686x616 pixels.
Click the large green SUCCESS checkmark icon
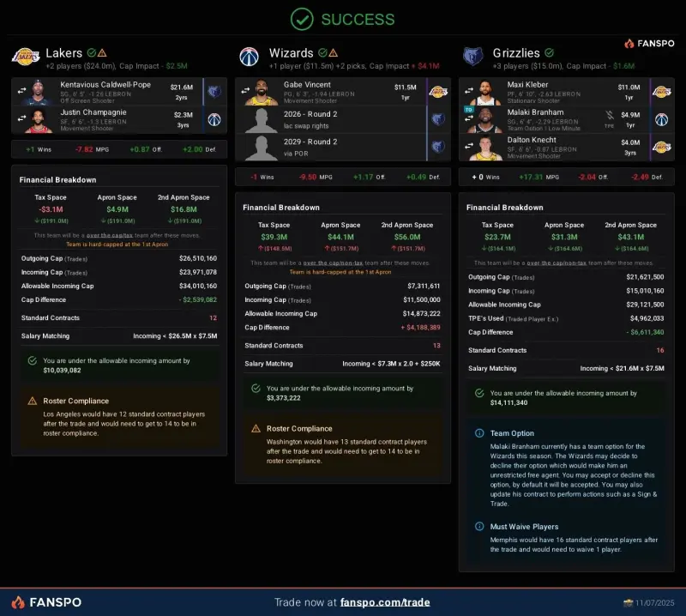302,19
